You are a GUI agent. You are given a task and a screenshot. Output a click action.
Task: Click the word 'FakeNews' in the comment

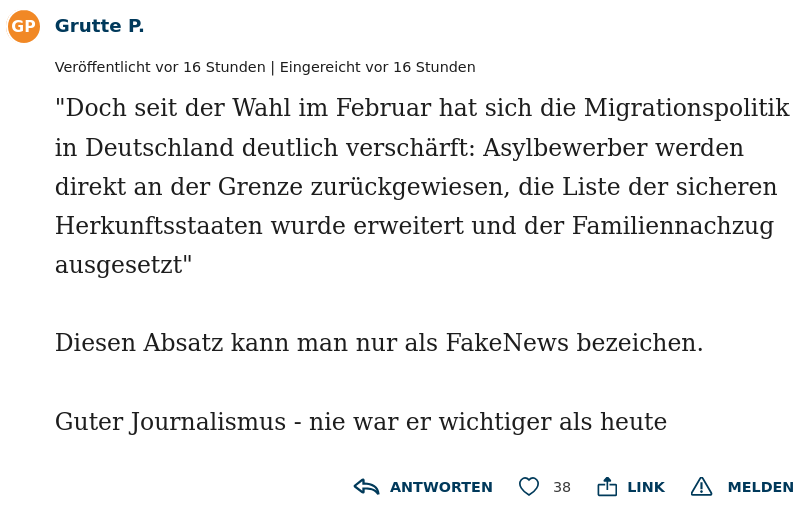pyautogui.click(x=507, y=342)
